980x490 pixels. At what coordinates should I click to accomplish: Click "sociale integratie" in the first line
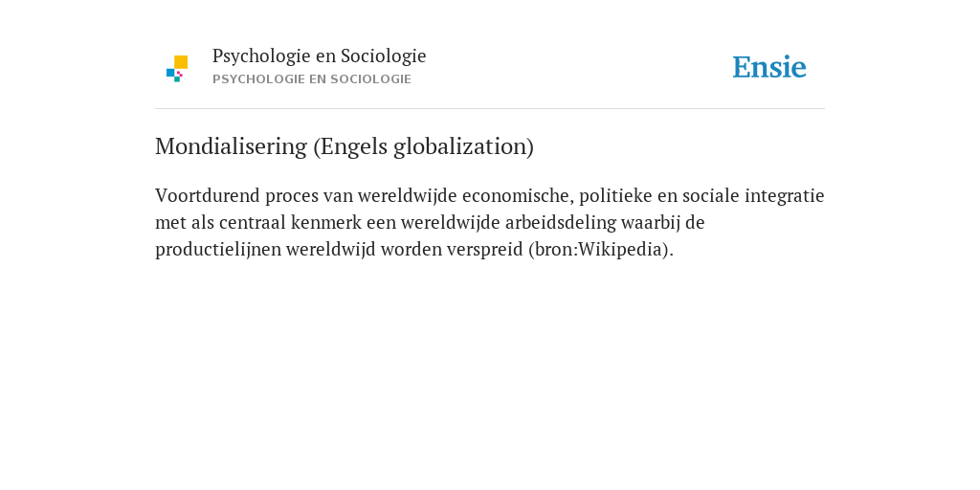point(753,195)
